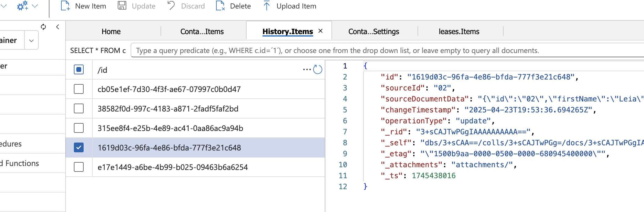Close the History.Items tab
This screenshot has width=644, height=212.
click(x=320, y=31)
